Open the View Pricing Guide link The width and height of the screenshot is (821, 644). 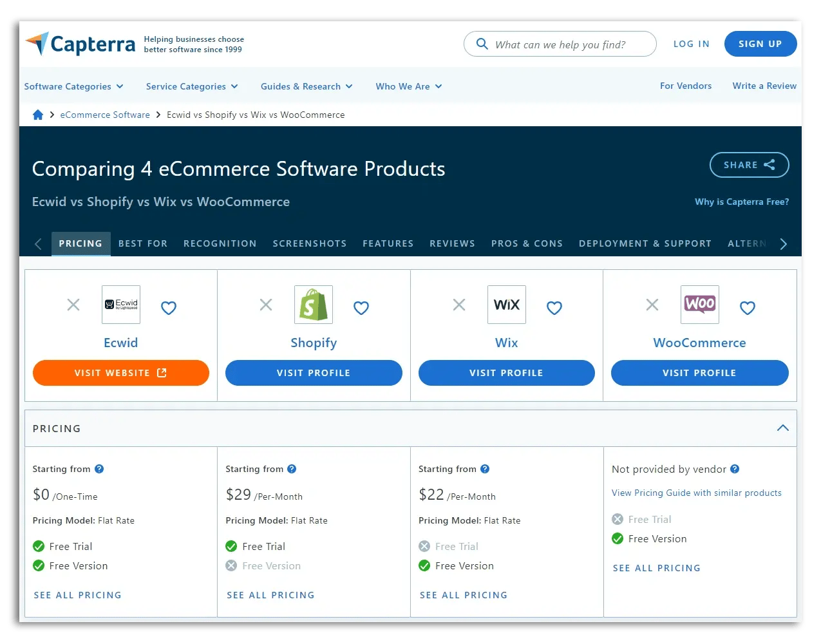coord(697,493)
